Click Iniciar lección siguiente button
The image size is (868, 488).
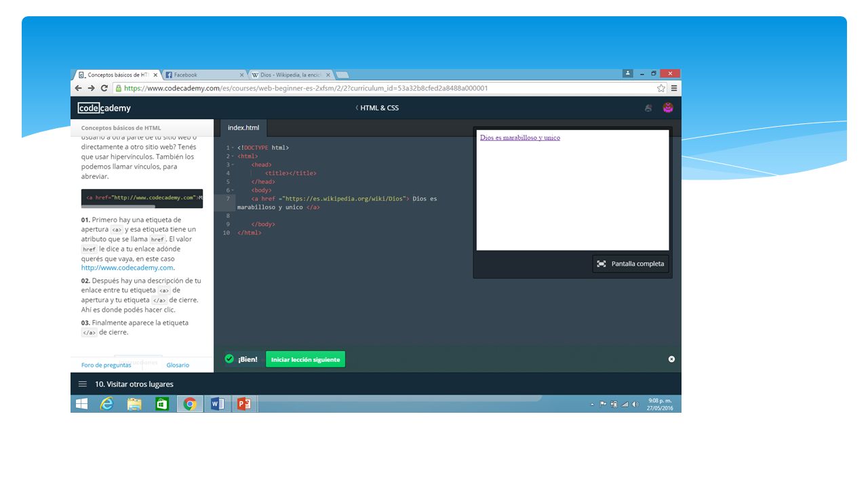tap(305, 359)
